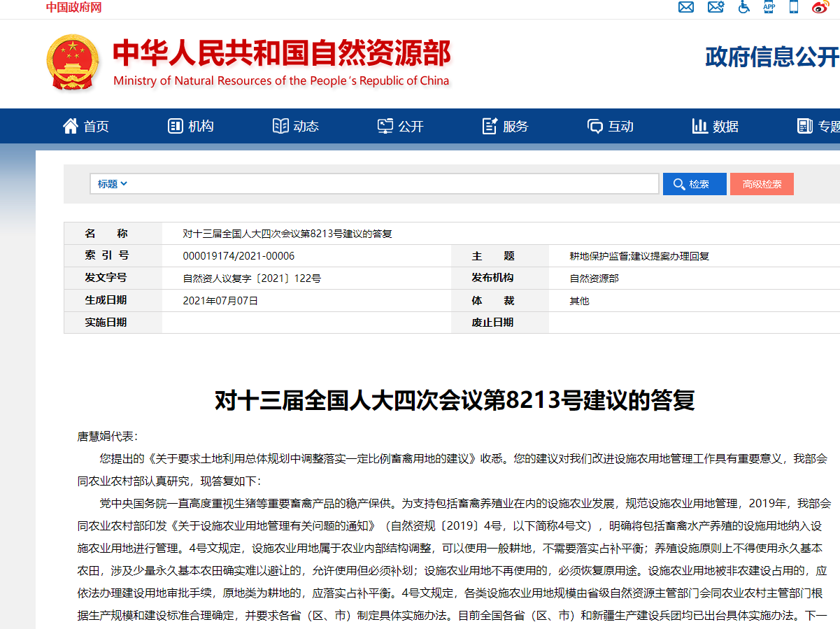The width and height of the screenshot is (840, 629).
Task: Expand the 标题 search field dropdown
Action: (113, 184)
